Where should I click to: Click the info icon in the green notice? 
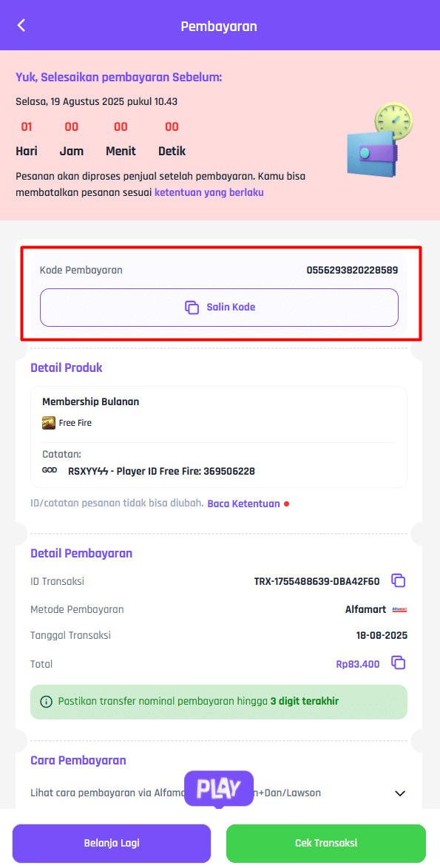tap(47, 702)
